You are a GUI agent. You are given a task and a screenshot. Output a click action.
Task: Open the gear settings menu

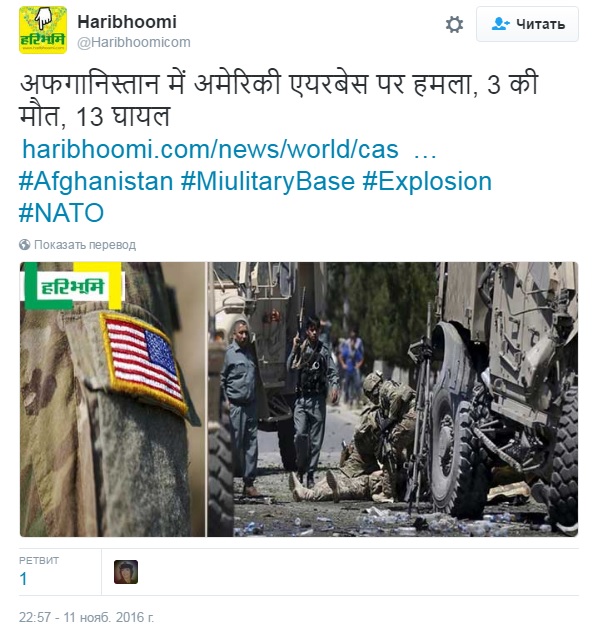pos(454,25)
